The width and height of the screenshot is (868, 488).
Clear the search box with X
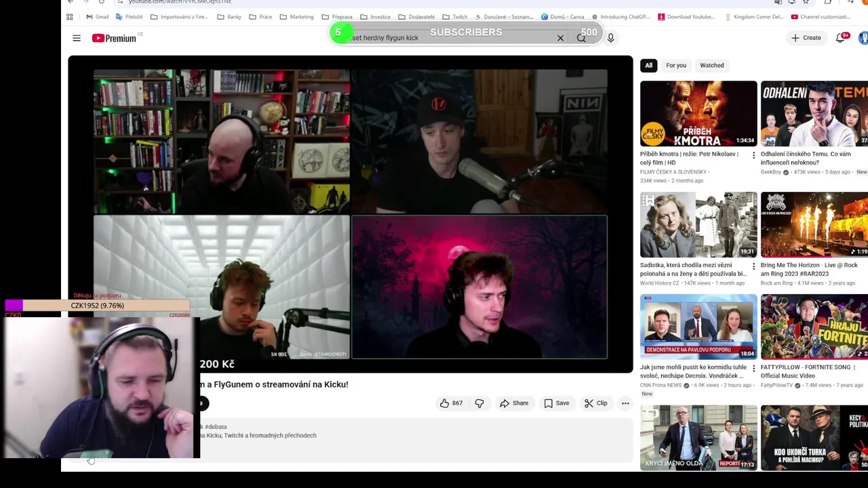tap(560, 38)
